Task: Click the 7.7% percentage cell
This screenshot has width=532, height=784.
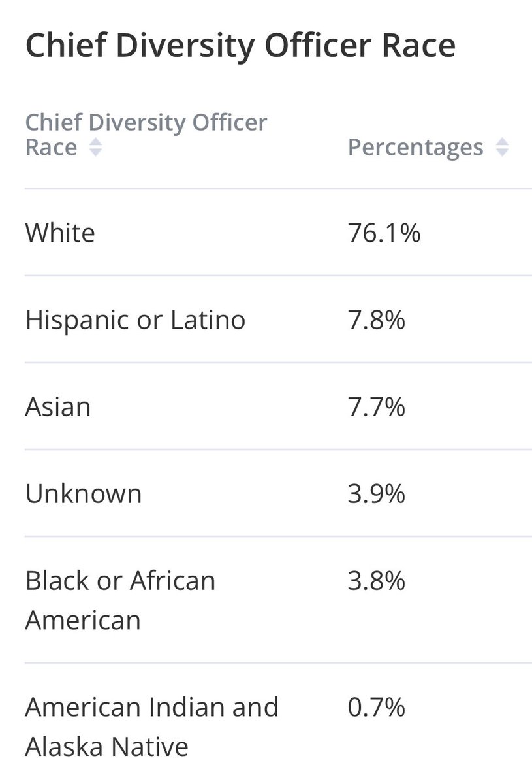Action: click(x=377, y=407)
